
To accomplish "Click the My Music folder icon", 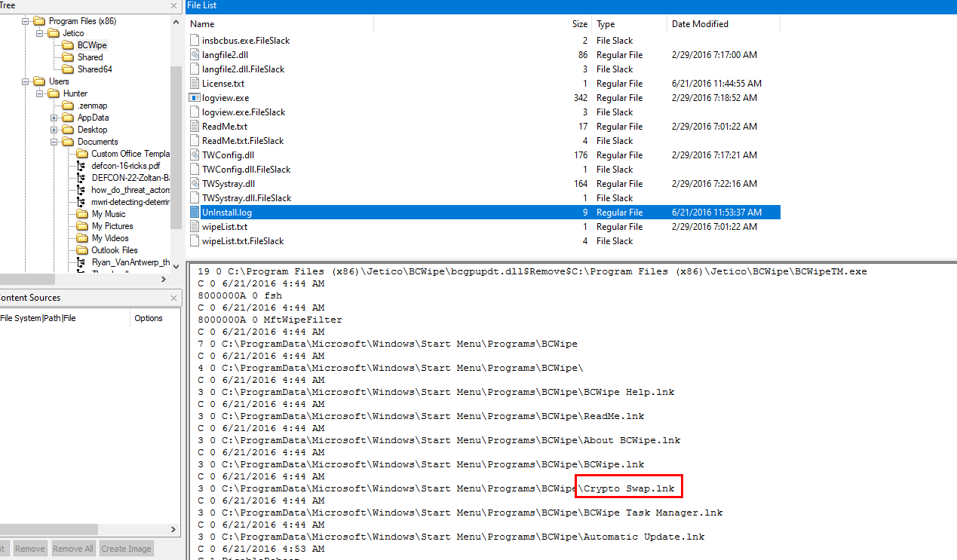I will 82,214.
